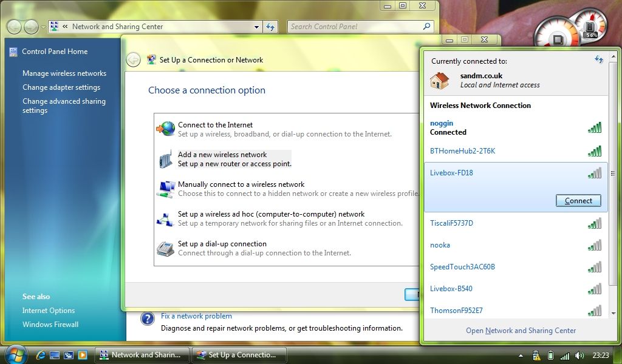Select Manually connect to a wireless network option
Screen dimensions: 622x364
coord(299,189)
